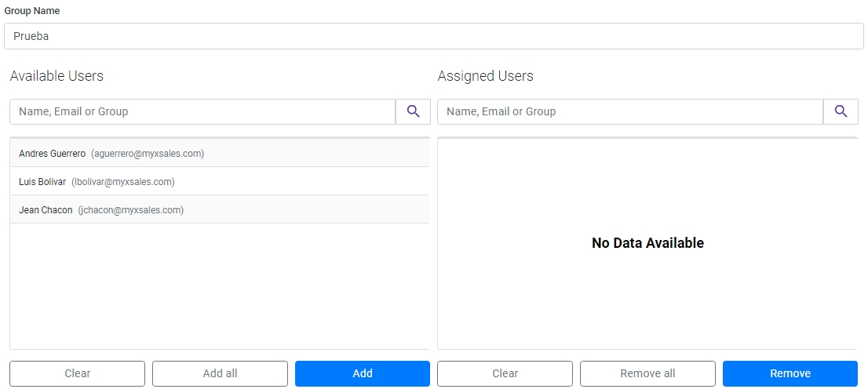The width and height of the screenshot is (868, 389).
Task: Click the Add all button
Action: point(220,373)
